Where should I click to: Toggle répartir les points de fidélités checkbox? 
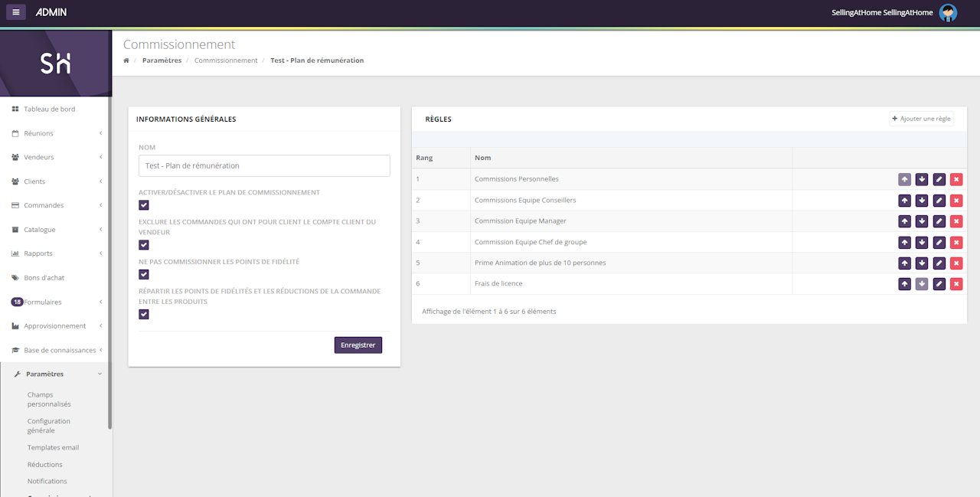tap(144, 314)
